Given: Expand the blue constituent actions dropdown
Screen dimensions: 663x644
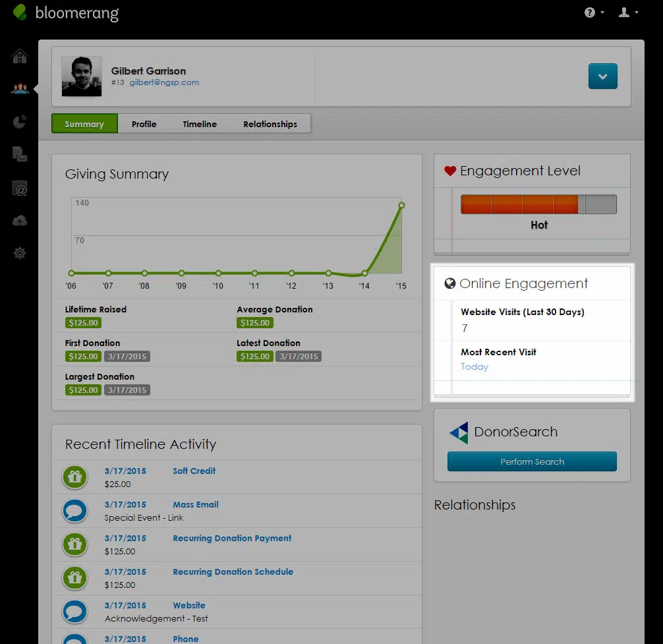Looking at the screenshot, I should [602, 76].
